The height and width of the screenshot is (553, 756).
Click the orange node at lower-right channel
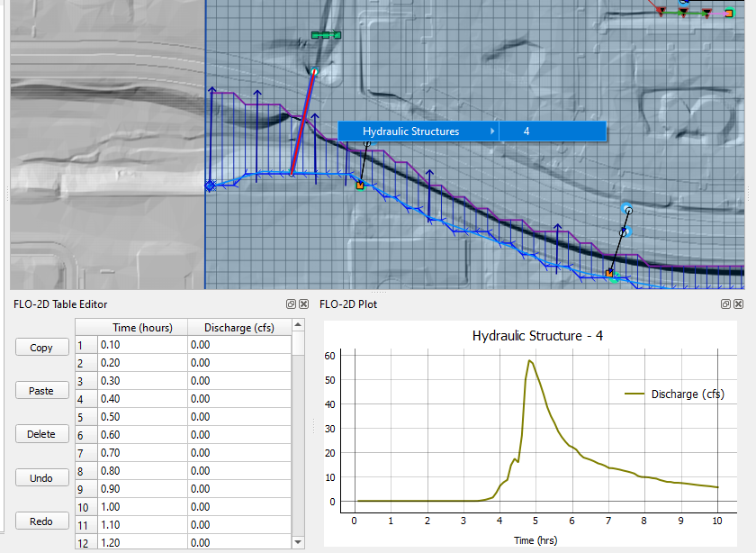[x=609, y=272]
